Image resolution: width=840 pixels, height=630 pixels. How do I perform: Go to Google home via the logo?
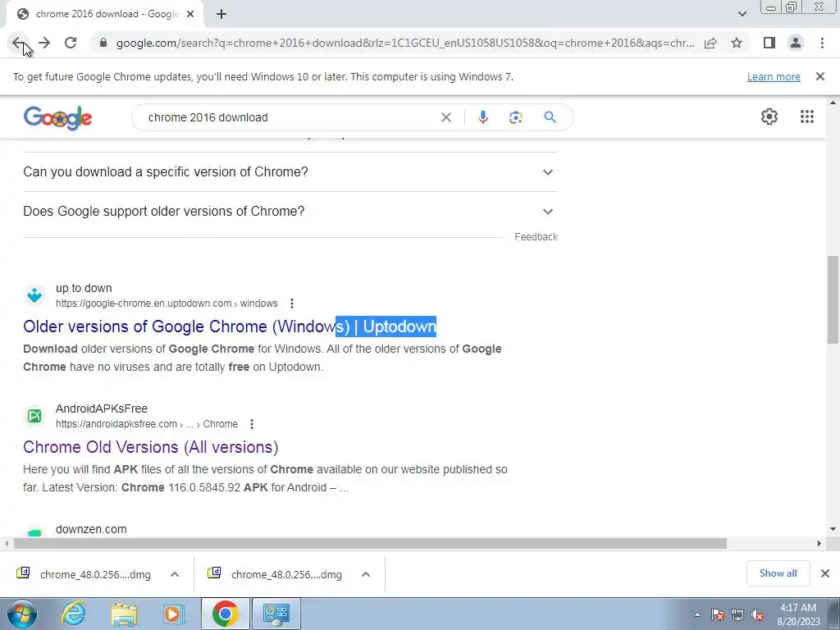click(x=58, y=117)
